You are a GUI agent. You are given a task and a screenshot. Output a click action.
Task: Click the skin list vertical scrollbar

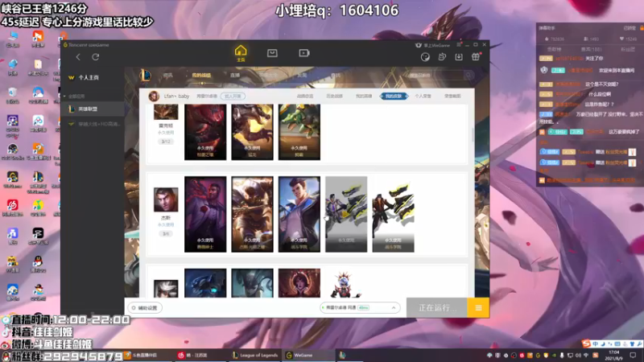click(473, 134)
